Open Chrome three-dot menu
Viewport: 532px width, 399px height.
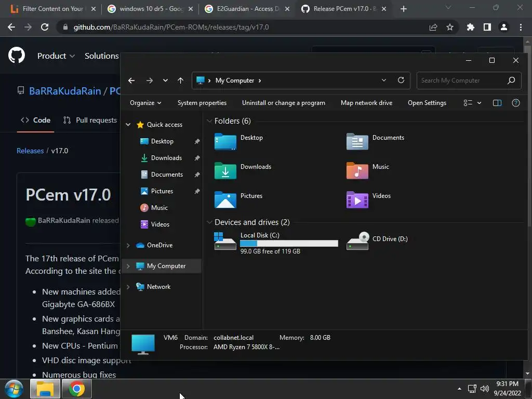tap(521, 27)
